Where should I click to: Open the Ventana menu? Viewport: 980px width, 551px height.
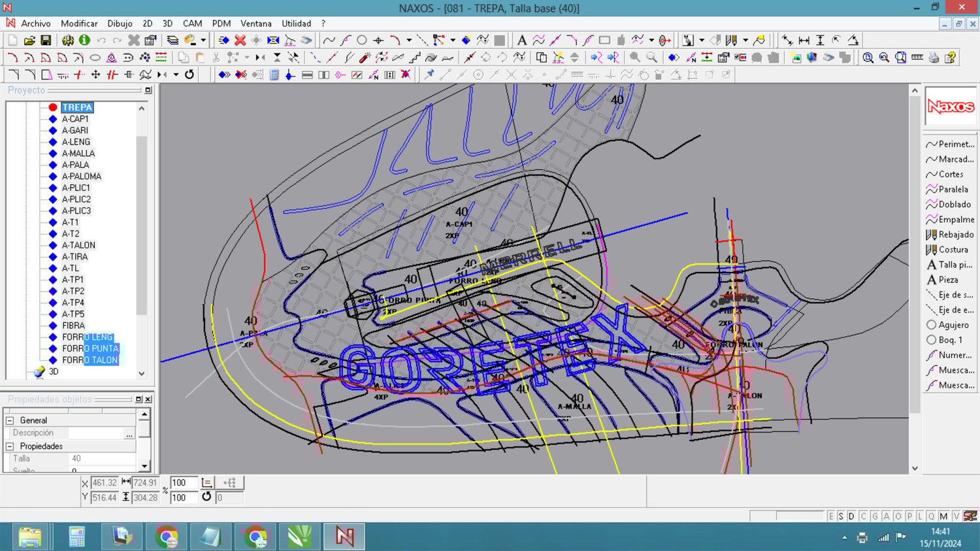256,24
